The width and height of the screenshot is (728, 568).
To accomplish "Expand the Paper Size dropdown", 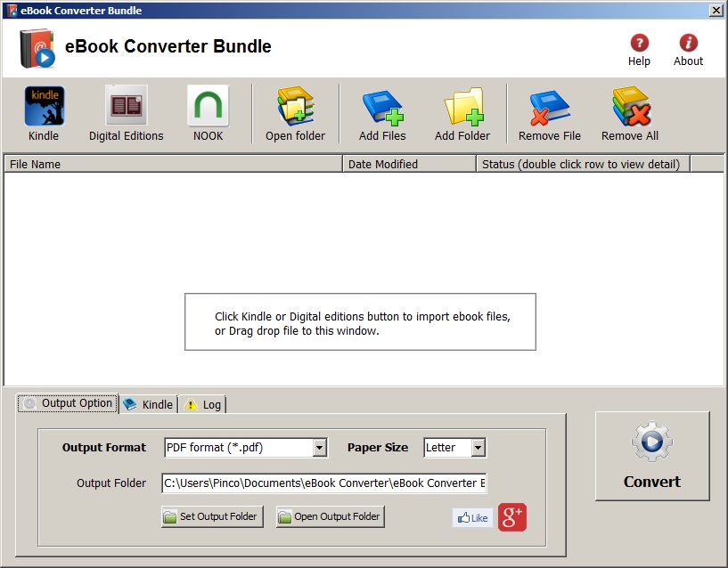I will (x=479, y=448).
